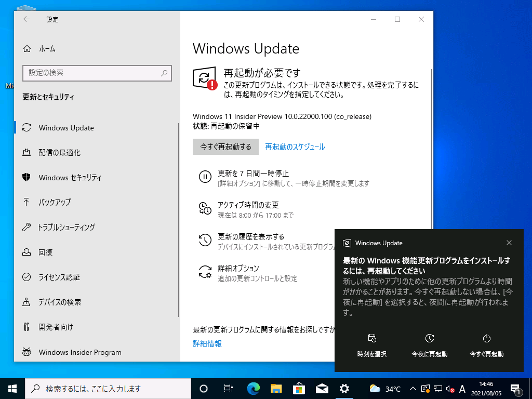Screen dimensions: 532x399
Task: Click the muted speaker tray icon
Action: [450, 389]
